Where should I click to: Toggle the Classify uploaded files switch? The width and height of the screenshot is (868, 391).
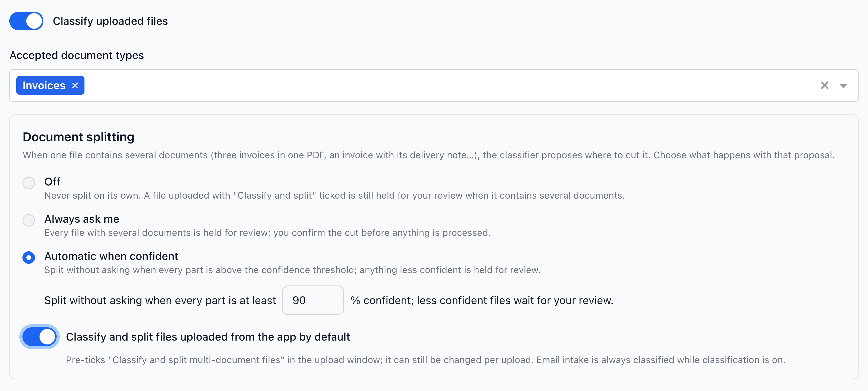26,21
